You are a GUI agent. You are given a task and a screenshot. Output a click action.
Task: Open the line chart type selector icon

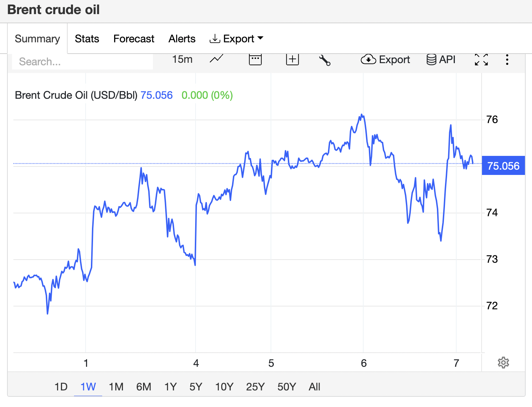click(x=216, y=59)
